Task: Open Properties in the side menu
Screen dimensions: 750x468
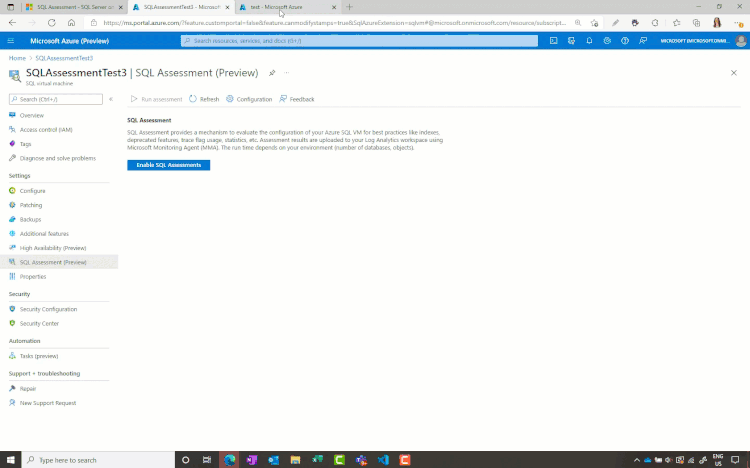Action: click(x=33, y=277)
